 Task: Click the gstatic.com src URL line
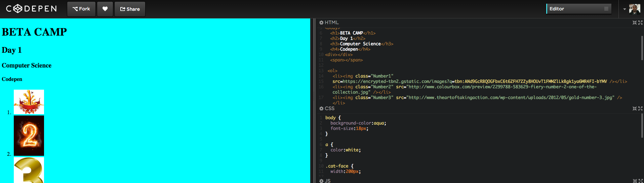coord(480,81)
